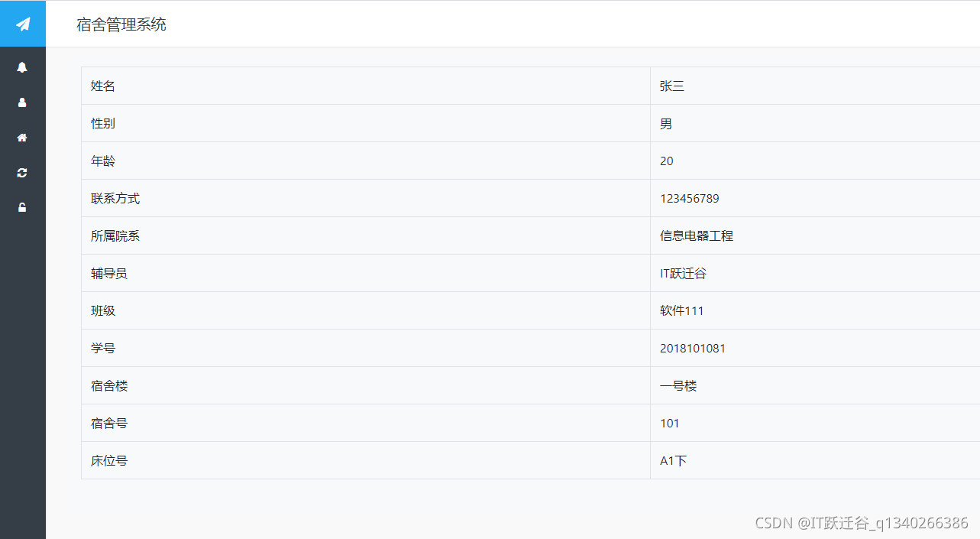
Task: Select the 性别 label cell
Action: (366, 123)
